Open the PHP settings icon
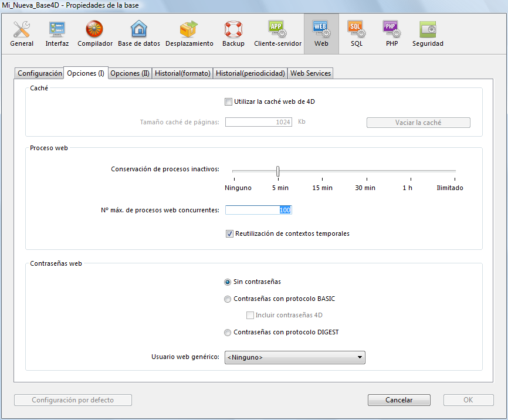This screenshot has width=508, height=420. [392, 33]
